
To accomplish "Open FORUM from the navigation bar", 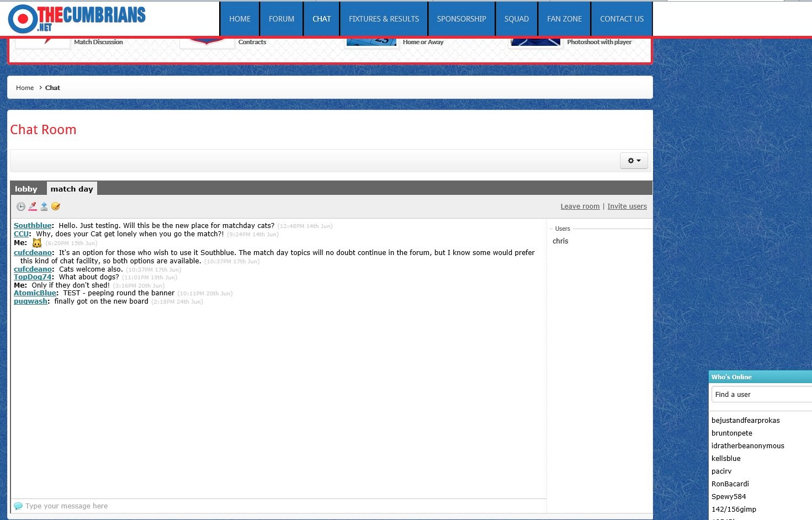I will point(282,19).
